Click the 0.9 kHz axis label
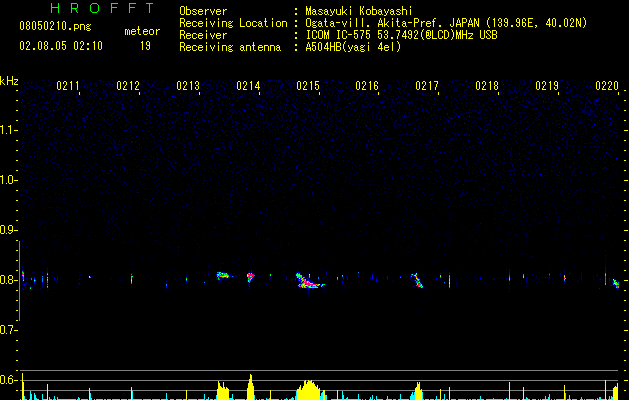The height and width of the screenshot is (400, 629). (x=9, y=230)
